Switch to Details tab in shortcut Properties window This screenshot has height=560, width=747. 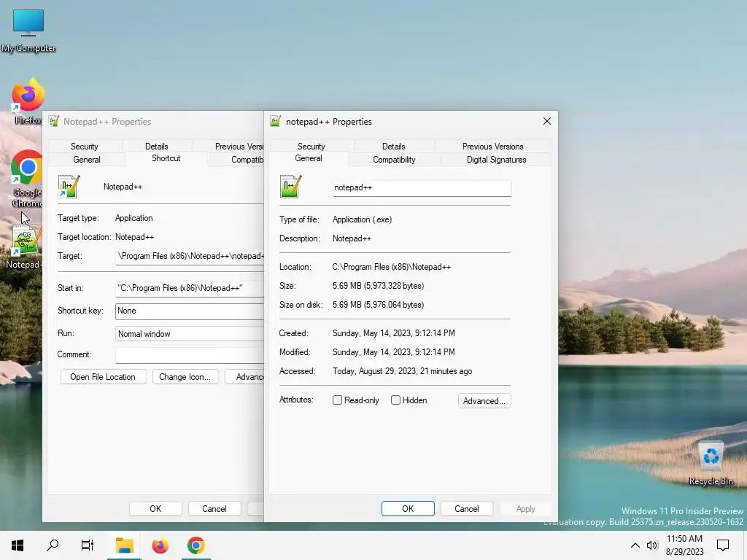tap(156, 146)
